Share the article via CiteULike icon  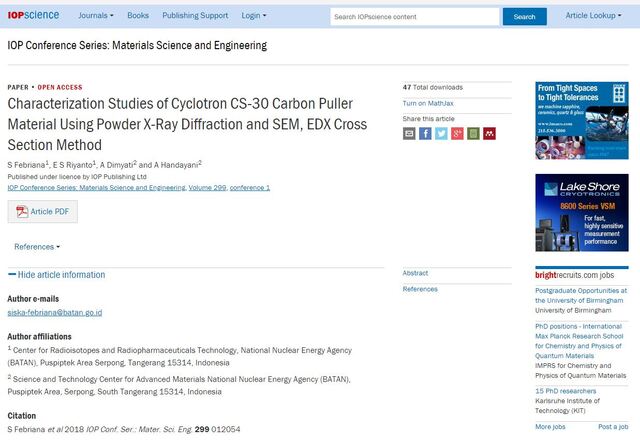click(473, 133)
